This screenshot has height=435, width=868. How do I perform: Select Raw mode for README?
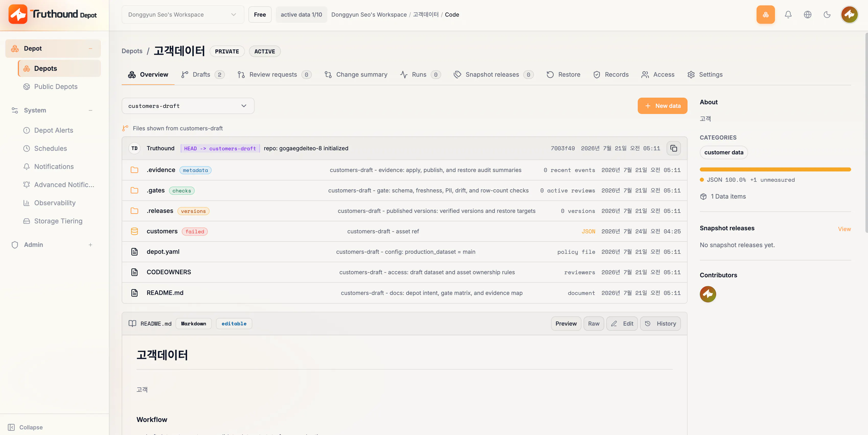pos(593,324)
